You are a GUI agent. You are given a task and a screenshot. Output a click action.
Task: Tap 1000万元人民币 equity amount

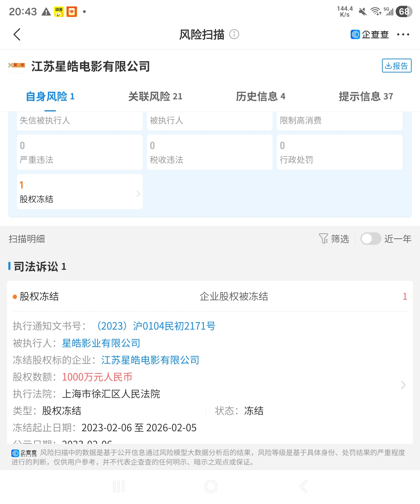97,377
